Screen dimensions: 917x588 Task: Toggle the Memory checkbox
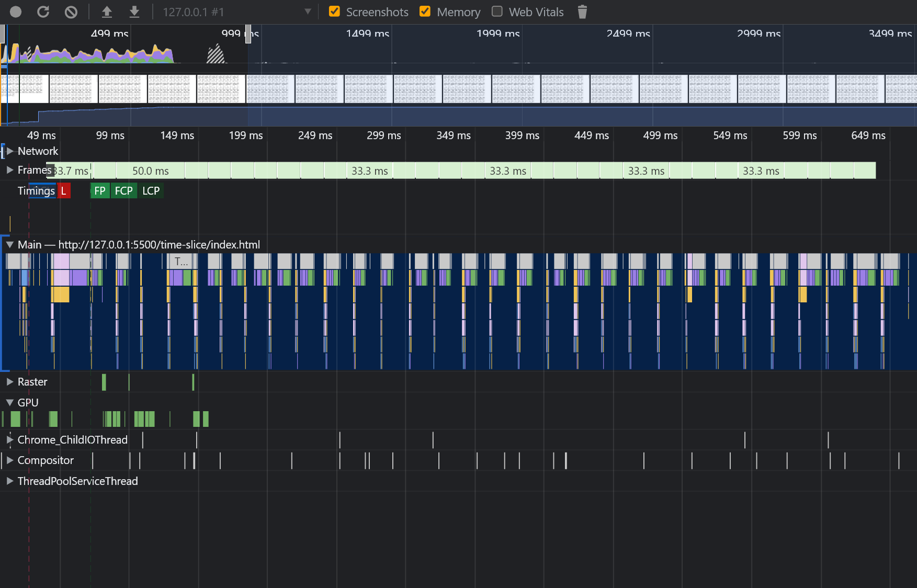[x=425, y=11]
